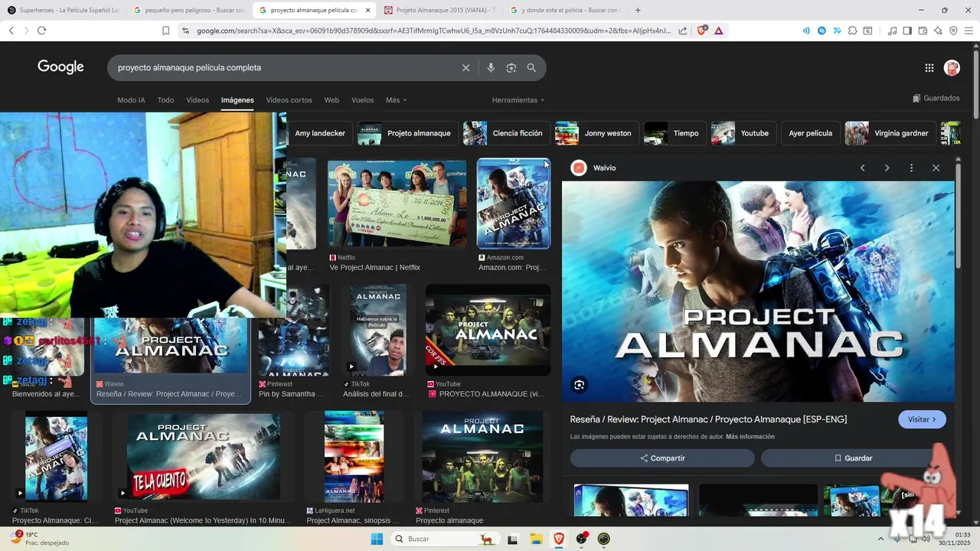Select the 'Tiempo' filter chip
980x551 pixels.
[675, 133]
